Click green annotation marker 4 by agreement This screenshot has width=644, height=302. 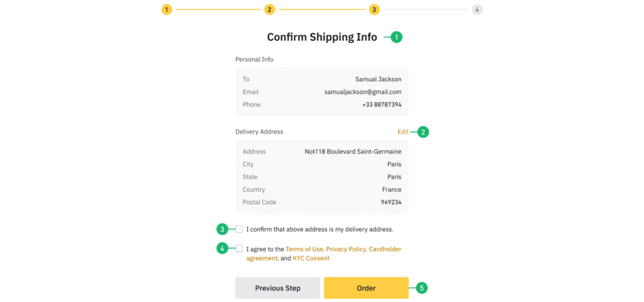coord(222,248)
